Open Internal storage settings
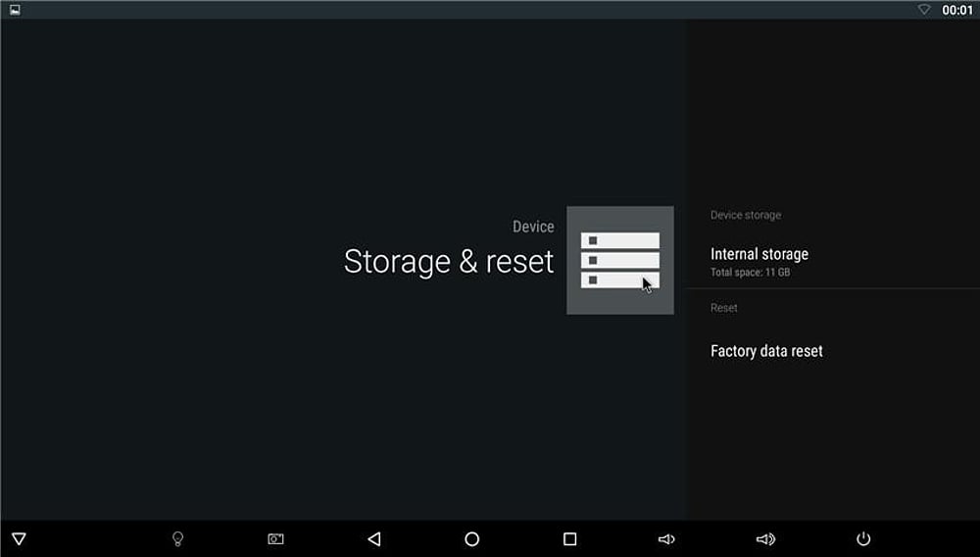980x557 pixels. [759, 254]
